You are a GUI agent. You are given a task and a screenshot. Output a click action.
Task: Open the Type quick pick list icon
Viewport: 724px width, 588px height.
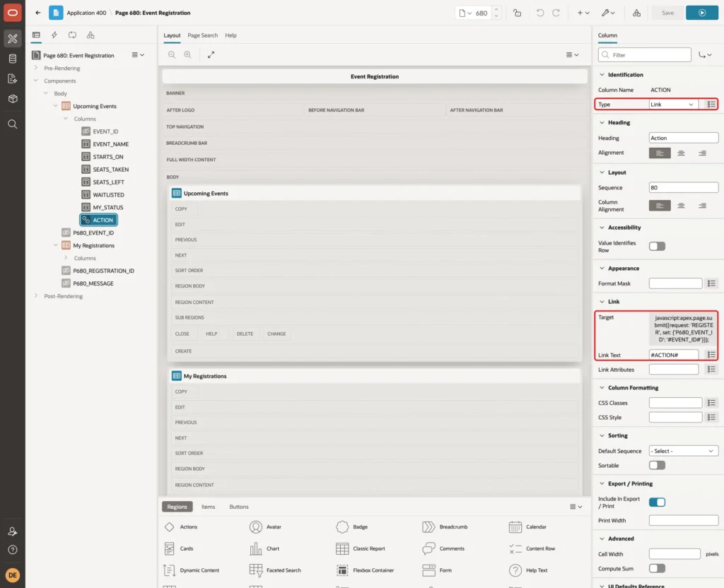pos(711,105)
